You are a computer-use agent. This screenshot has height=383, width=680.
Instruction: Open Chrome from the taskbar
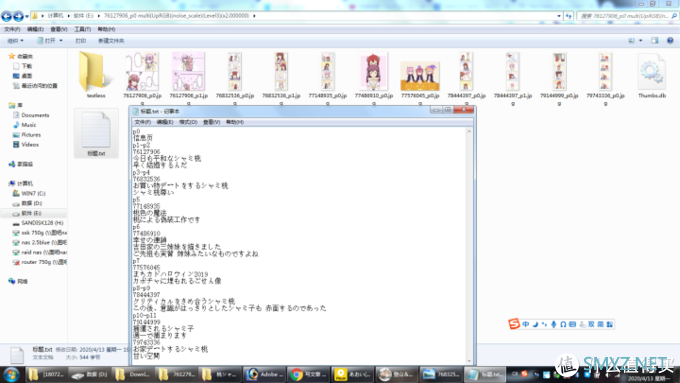click(307, 374)
